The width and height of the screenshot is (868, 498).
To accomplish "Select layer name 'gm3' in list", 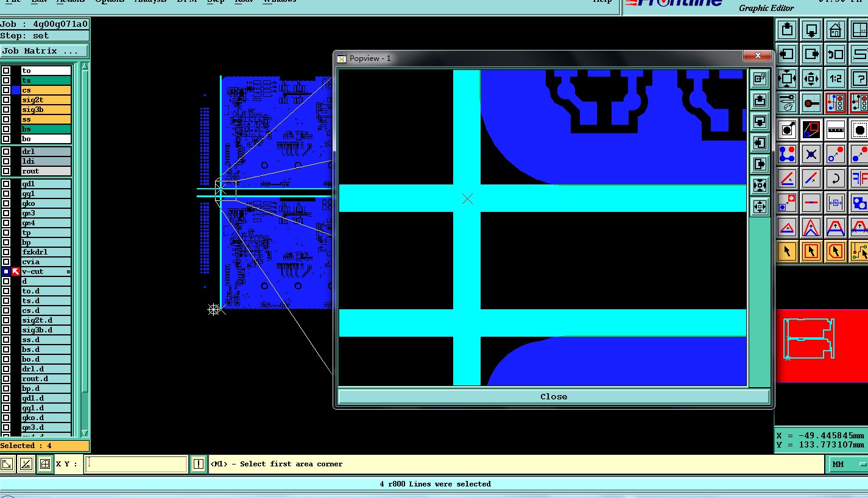I will coord(46,213).
